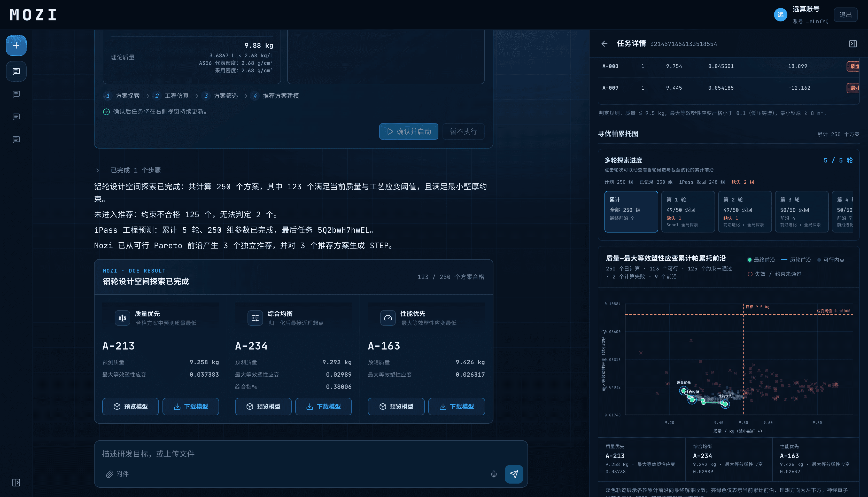Image resolution: width=868 pixels, height=497 pixels.
Task: Click the new chat plus button
Action: pyautogui.click(x=16, y=45)
